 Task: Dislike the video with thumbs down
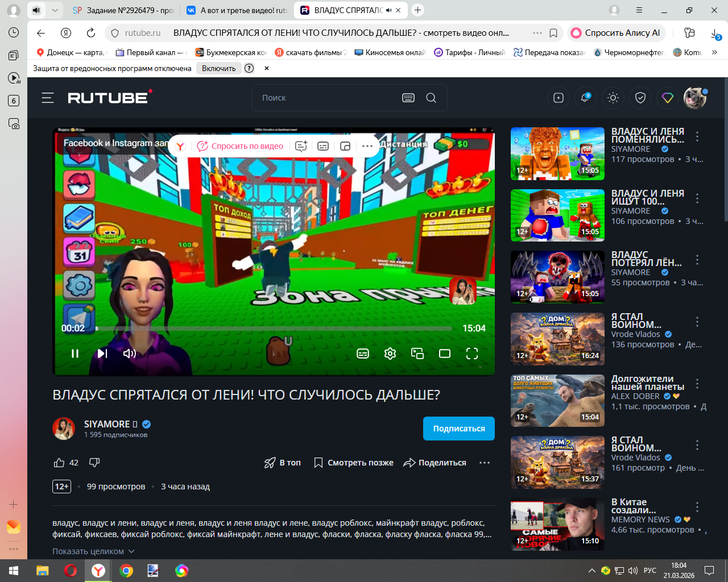(94, 463)
